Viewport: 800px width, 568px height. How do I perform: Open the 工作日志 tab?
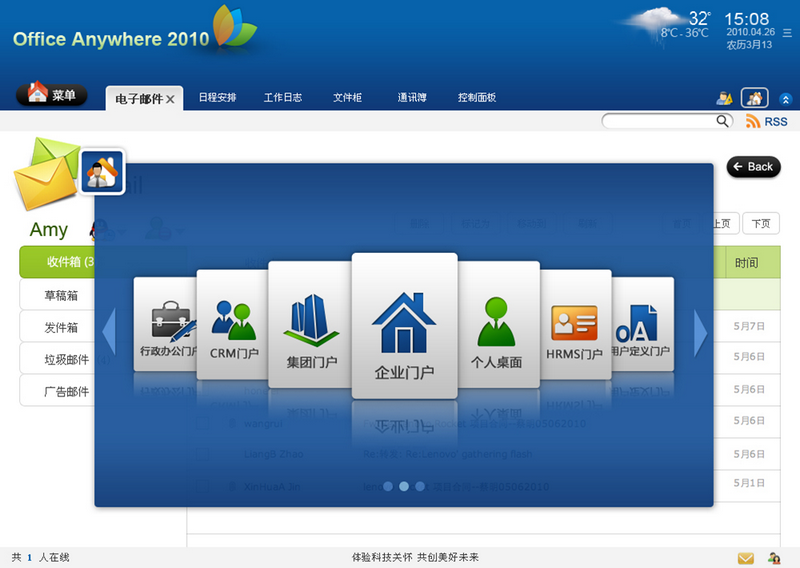[283, 97]
